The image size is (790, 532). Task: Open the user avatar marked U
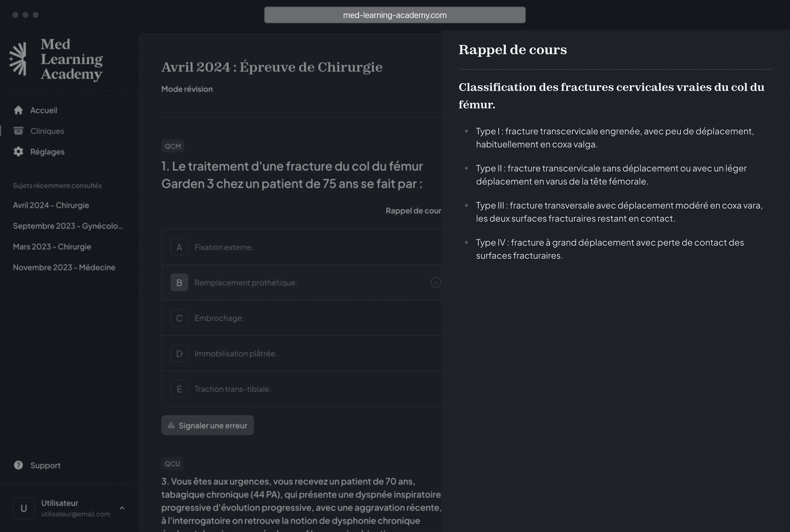24,508
